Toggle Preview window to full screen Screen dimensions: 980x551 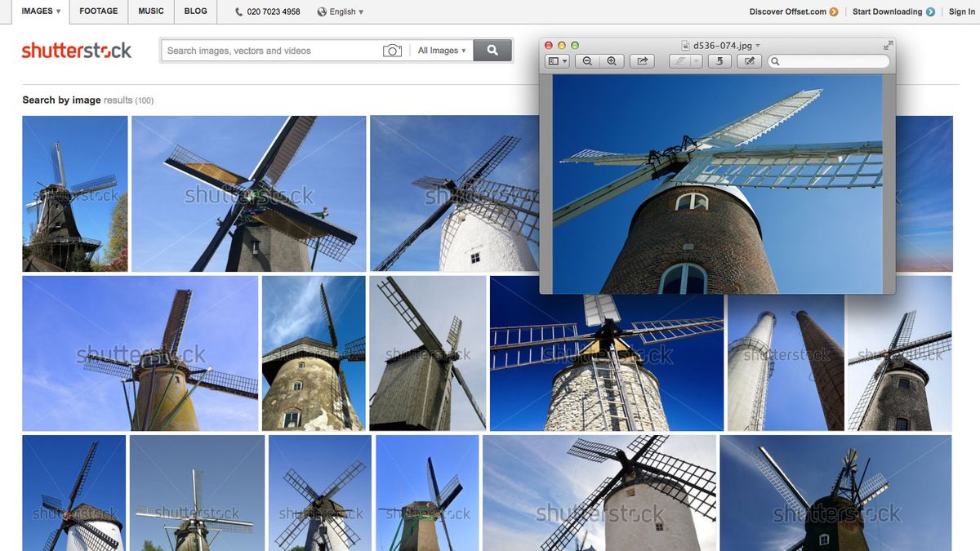(888, 45)
